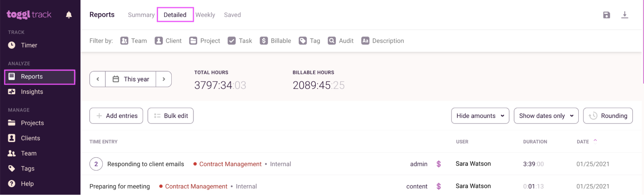
Task: Toggle the Billable filter
Action: (275, 41)
